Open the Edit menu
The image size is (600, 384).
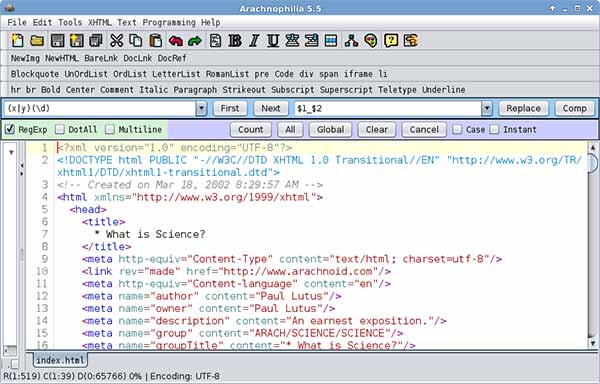pyautogui.click(x=42, y=23)
